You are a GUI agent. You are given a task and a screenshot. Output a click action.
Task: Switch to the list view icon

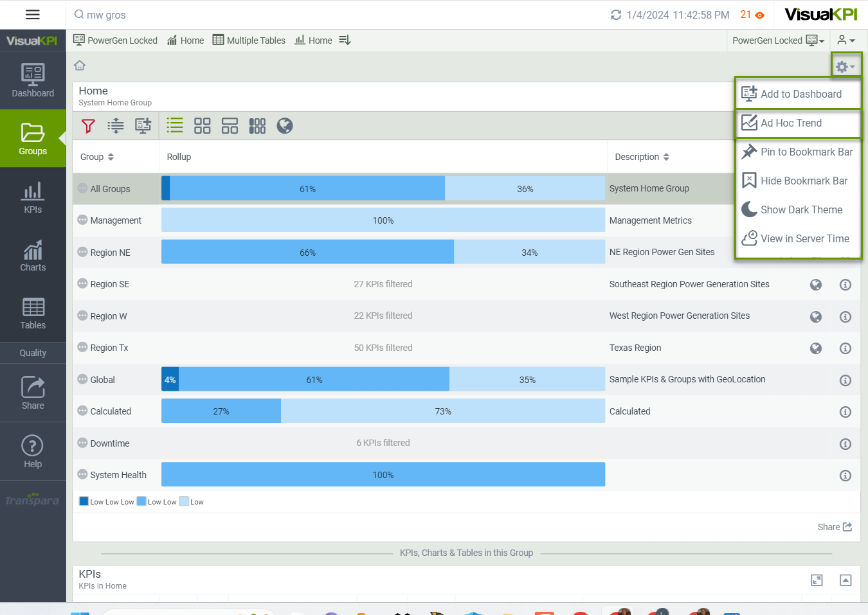[174, 125]
